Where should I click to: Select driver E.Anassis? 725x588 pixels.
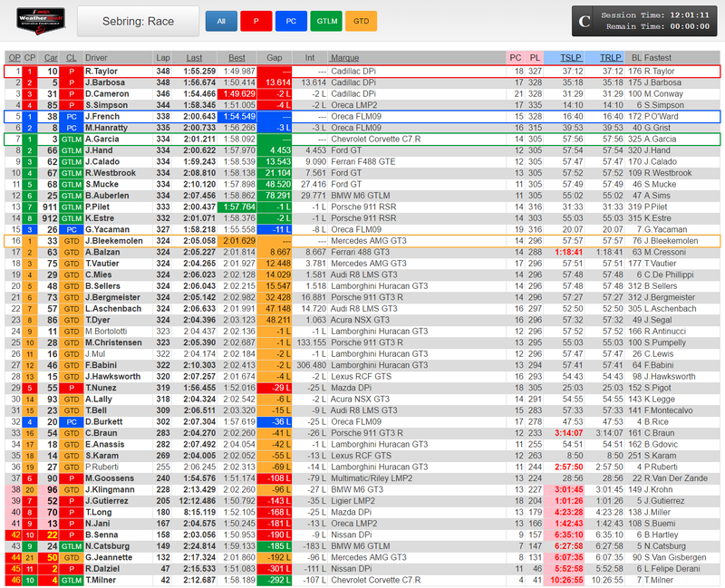104,445
